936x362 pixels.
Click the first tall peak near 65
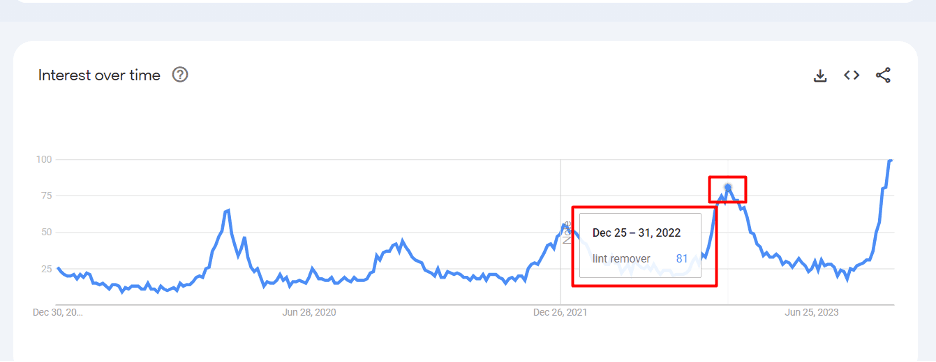point(227,210)
